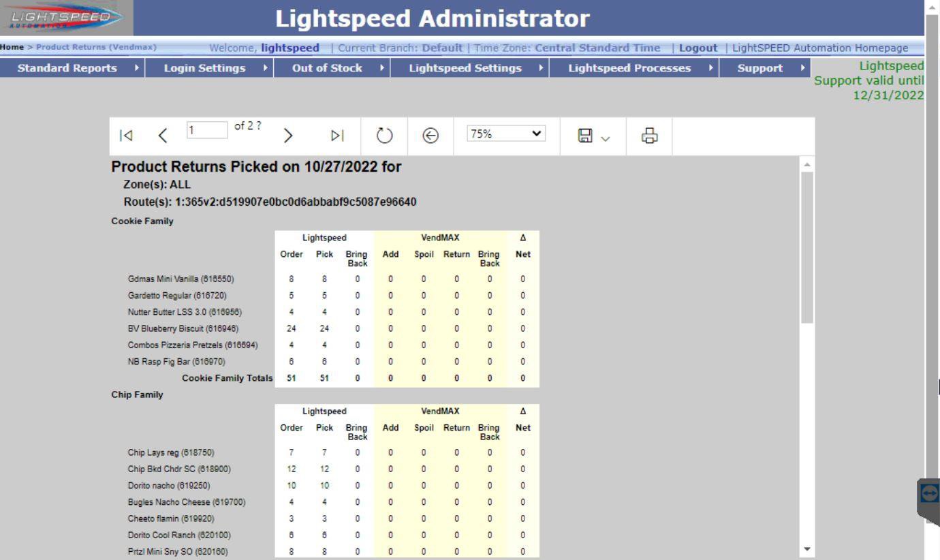
Task: Click Prtzl Mini Sny SO (620160)
Action: click(178, 552)
